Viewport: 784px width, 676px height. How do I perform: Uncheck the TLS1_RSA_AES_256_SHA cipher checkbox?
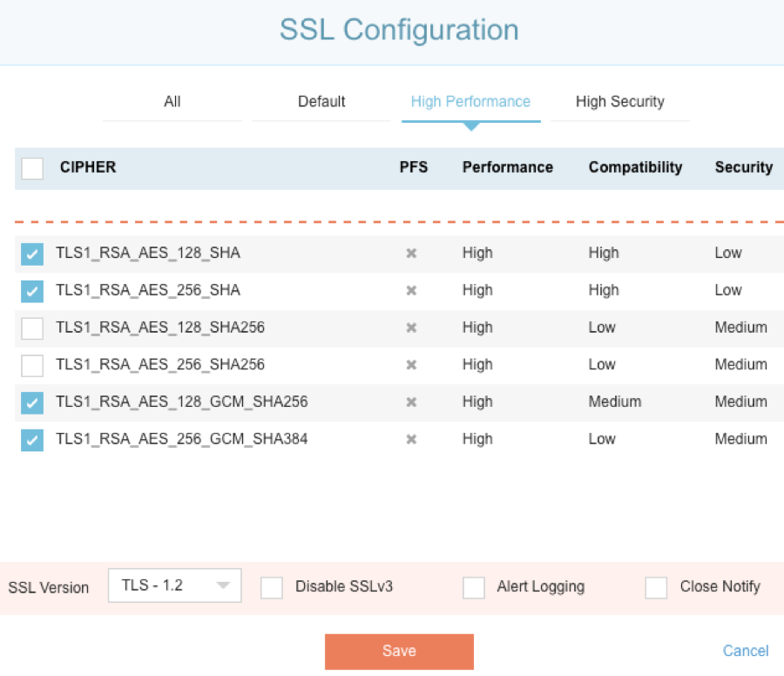32,291
